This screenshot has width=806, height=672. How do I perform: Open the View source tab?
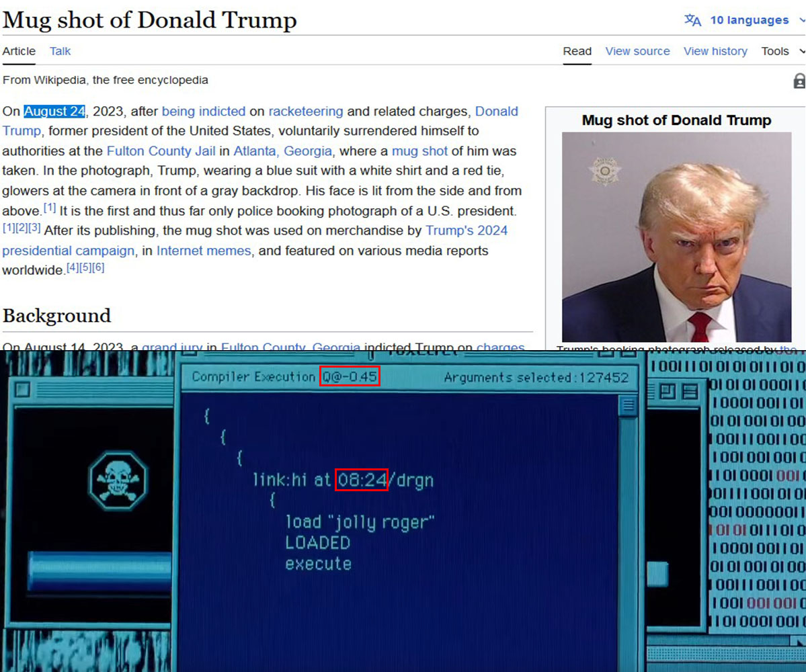point(637,51)
